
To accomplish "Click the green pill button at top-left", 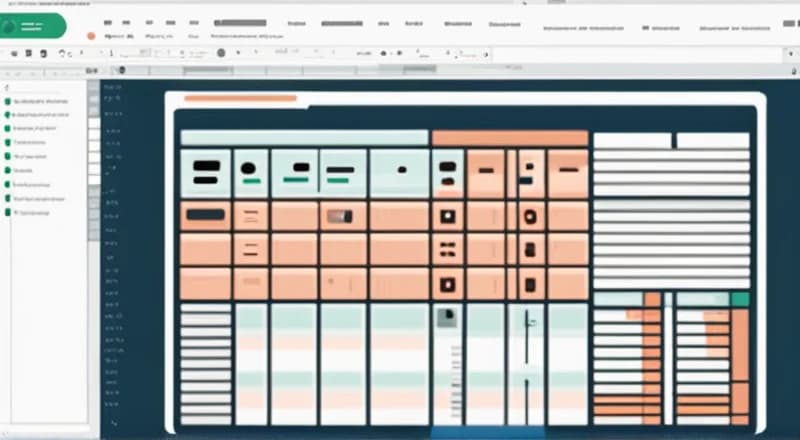I will [32, 27].
